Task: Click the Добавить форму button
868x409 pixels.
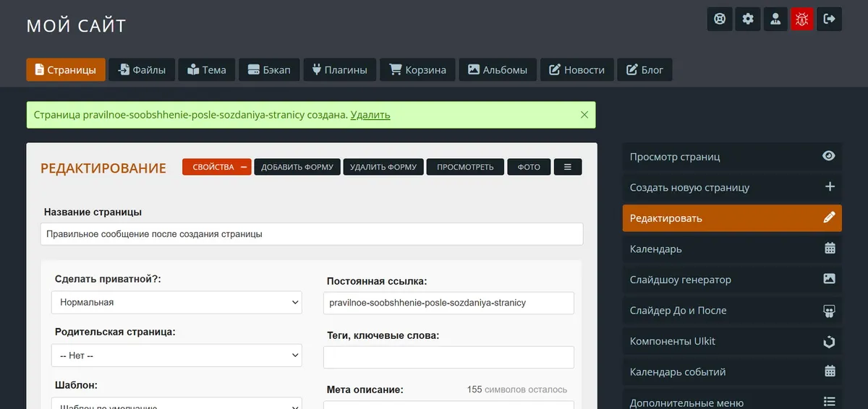Action: pos(297,167)
